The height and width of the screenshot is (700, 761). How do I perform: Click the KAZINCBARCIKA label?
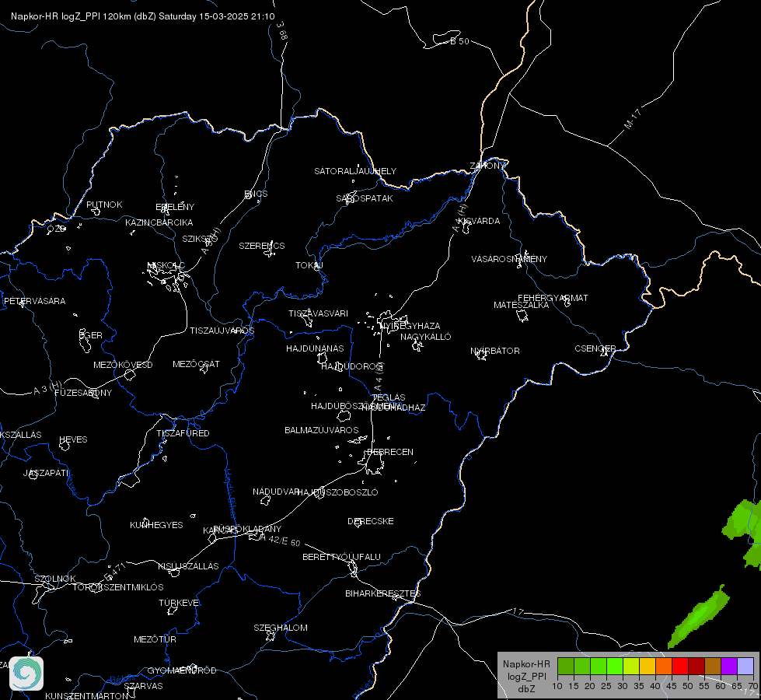[x=159, y=222]
